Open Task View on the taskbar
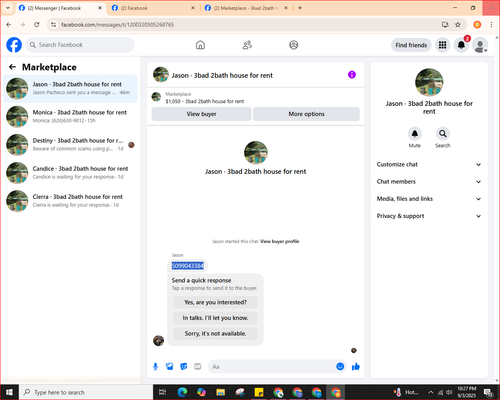500x400 pixels. [x=163, y=392]
